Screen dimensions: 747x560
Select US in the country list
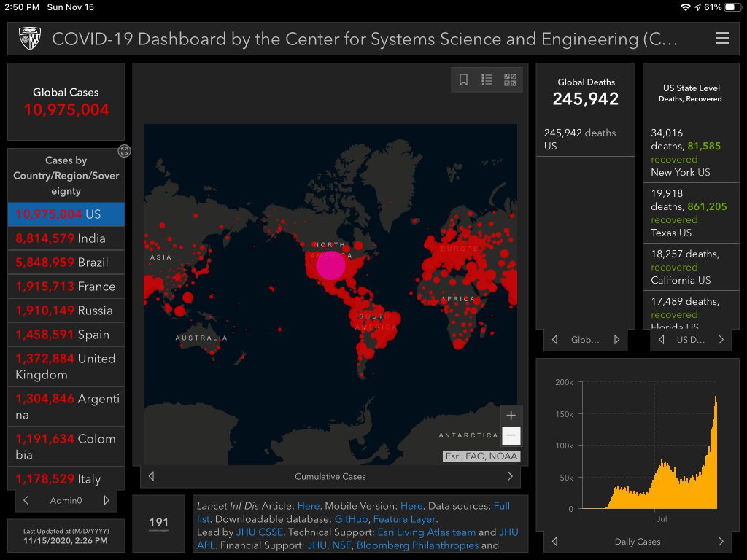tap(66, 214)
